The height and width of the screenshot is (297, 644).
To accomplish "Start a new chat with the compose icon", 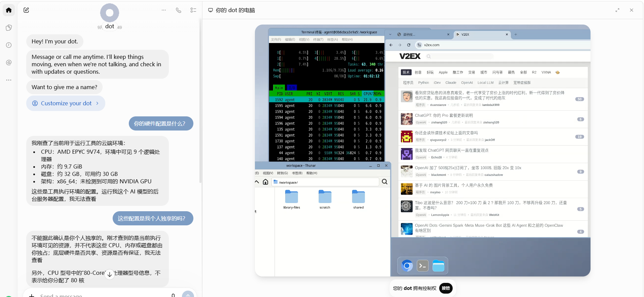I will click(26, 10).
